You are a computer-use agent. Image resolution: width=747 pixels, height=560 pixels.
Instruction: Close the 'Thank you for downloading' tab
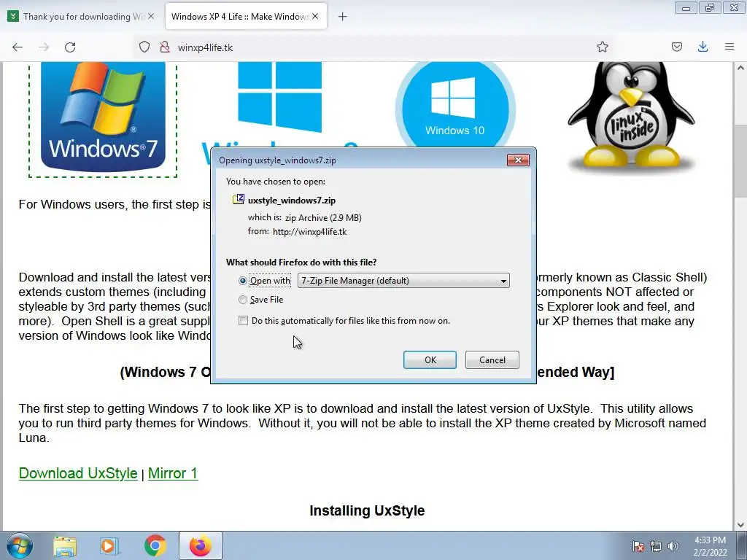pyautogui.click(x=151, y=16)
